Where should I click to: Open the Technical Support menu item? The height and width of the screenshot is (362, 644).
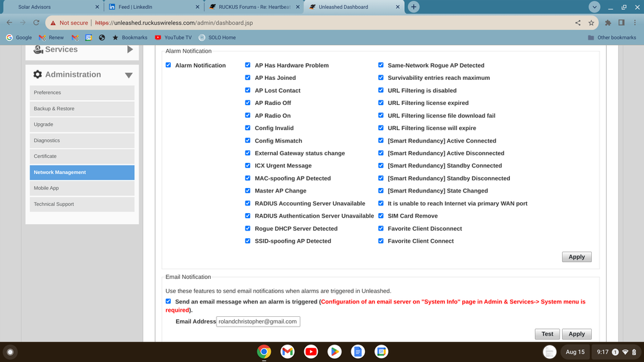pos(82,204)
